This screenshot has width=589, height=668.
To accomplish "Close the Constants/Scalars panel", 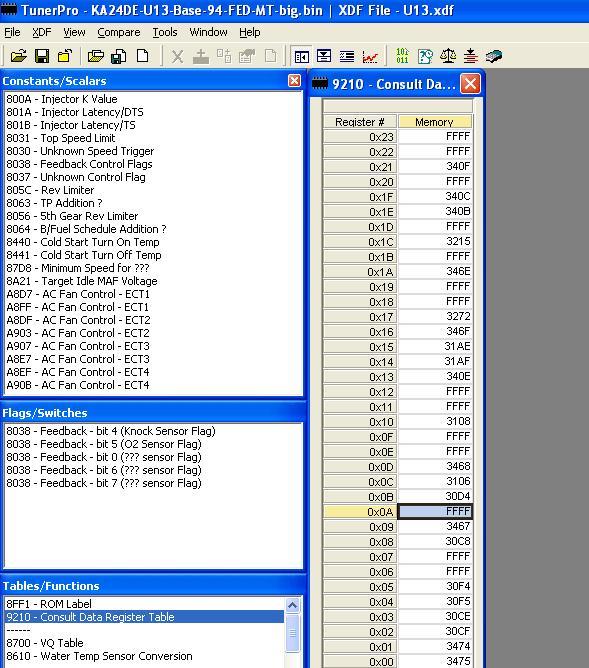I will [294, 81].
